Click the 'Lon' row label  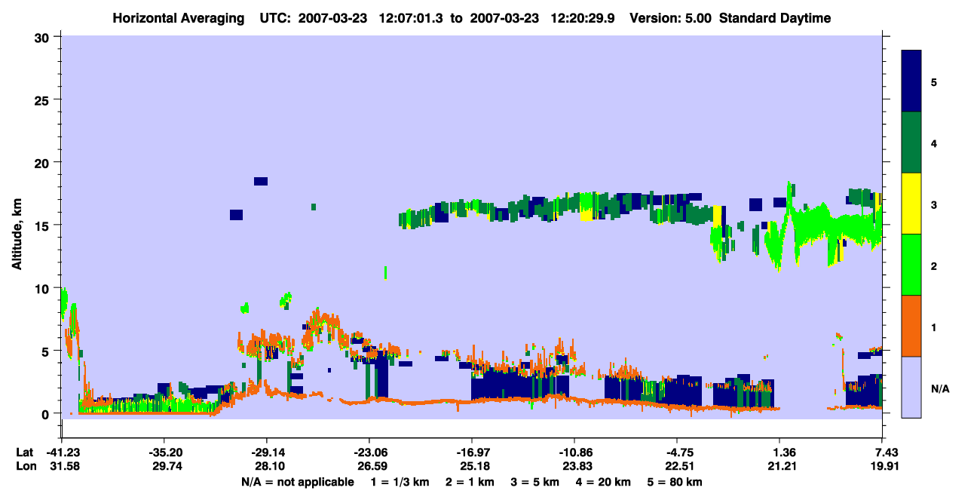pos(26,467)
